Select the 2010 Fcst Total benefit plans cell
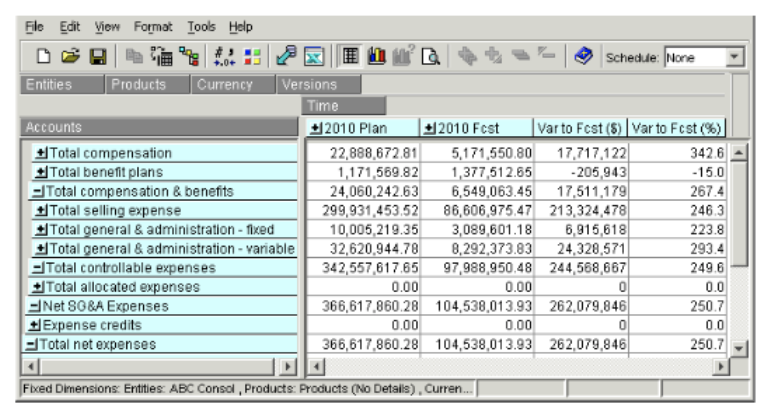The height and width of the screenshot is (420, 772). (x=477, y=172)
